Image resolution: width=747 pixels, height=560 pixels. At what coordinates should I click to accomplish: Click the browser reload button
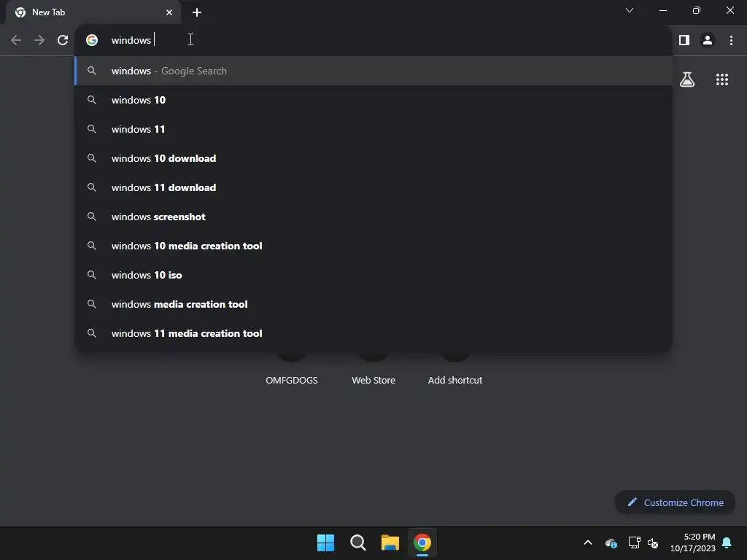63,40
